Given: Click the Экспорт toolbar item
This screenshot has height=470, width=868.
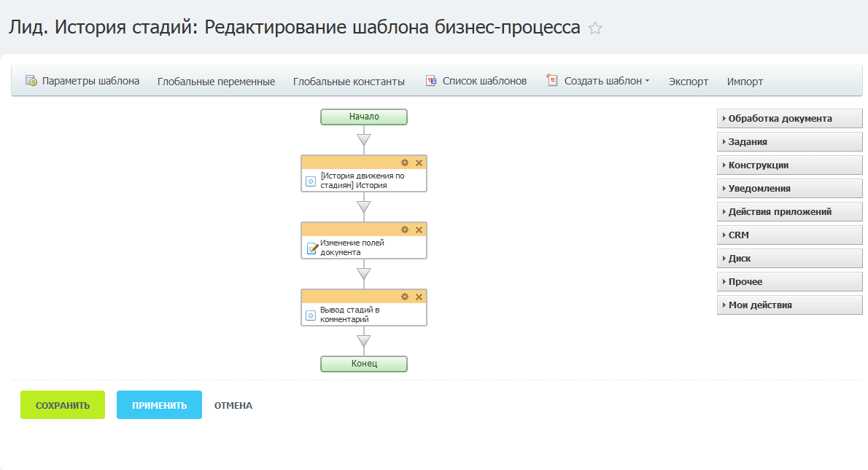Looking at the screenshot, I should [688, 82].
